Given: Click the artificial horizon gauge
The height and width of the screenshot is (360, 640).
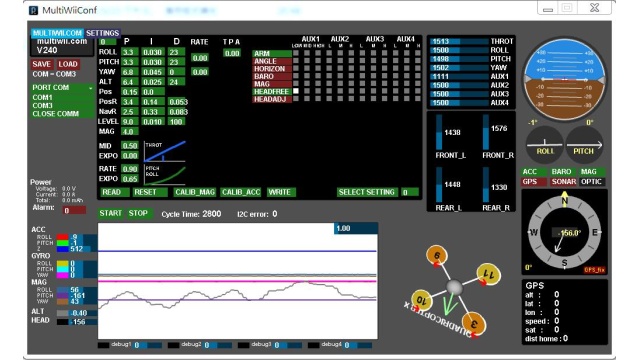Looking at the screenshot, I should point(564,79).
